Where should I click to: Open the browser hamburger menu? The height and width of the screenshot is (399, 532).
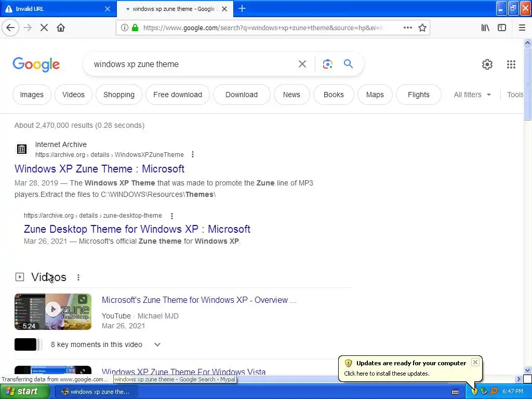point(522,28)
